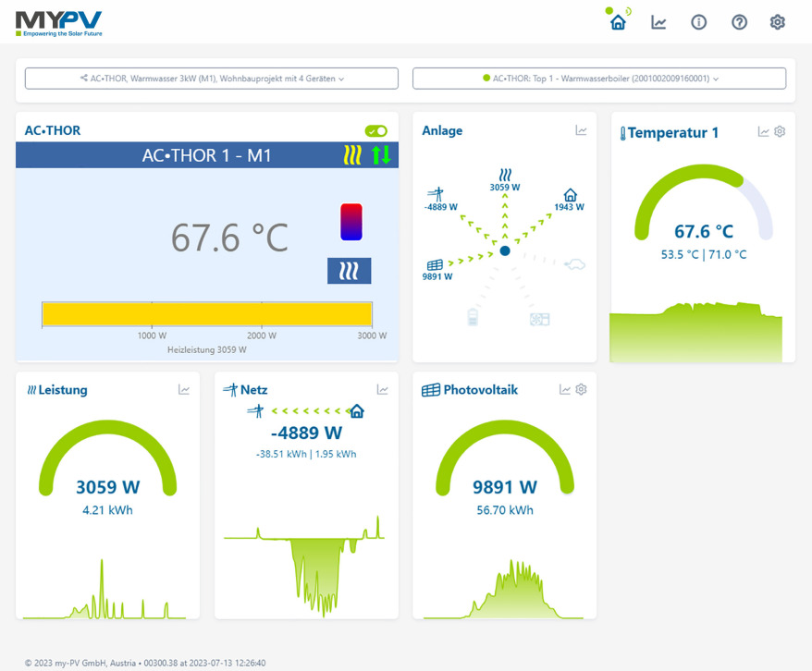Open the home dashboard icon
This screenshot has width=812, height=671.
618,22
